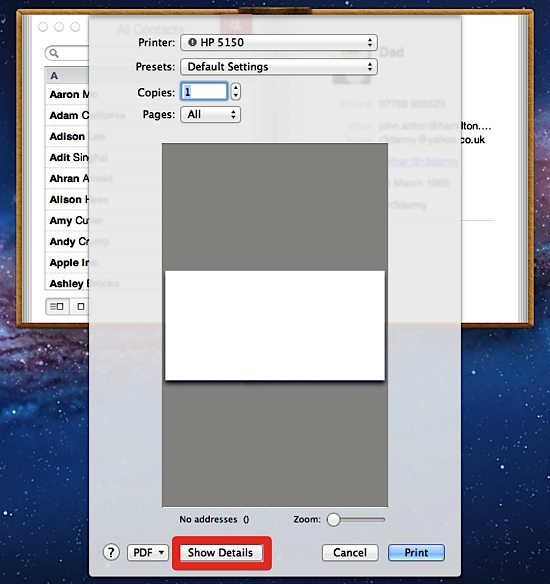550x584 pixels.
Task: Switch to list and card view icon
Action: [x=57, y=307]
